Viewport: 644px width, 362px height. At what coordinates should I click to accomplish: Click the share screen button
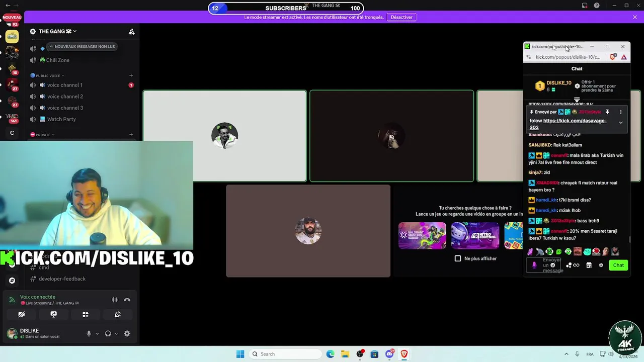click(x=53, y=314)
